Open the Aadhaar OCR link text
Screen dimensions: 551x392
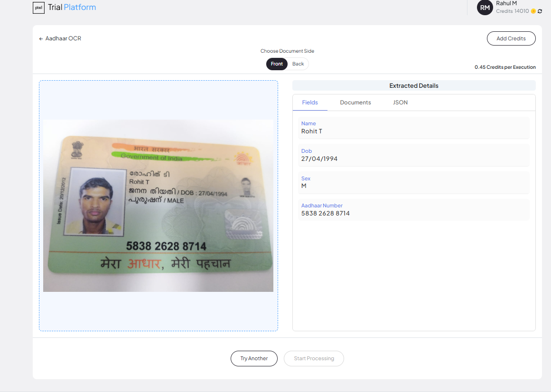[63, 38]
